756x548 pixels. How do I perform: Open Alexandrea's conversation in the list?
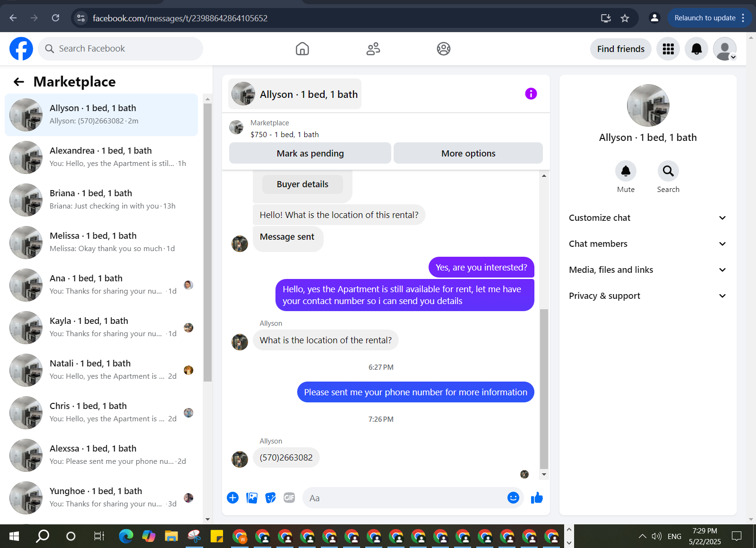coord(101,157)
